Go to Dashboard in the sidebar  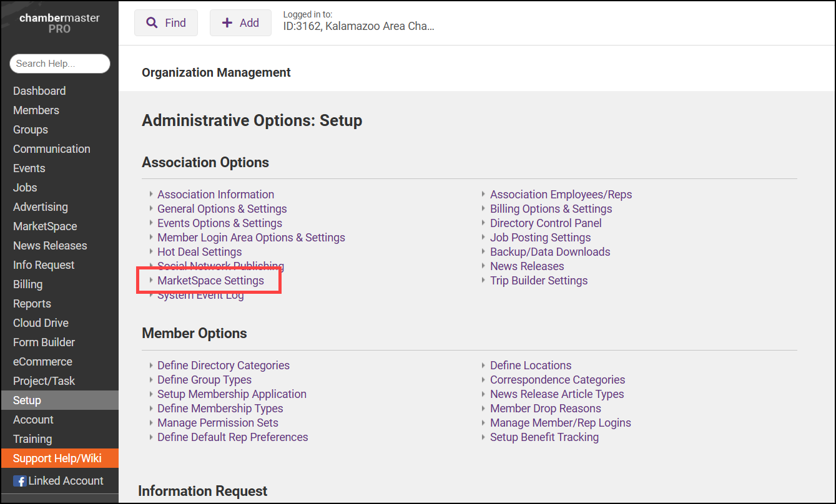click(39, 91)
